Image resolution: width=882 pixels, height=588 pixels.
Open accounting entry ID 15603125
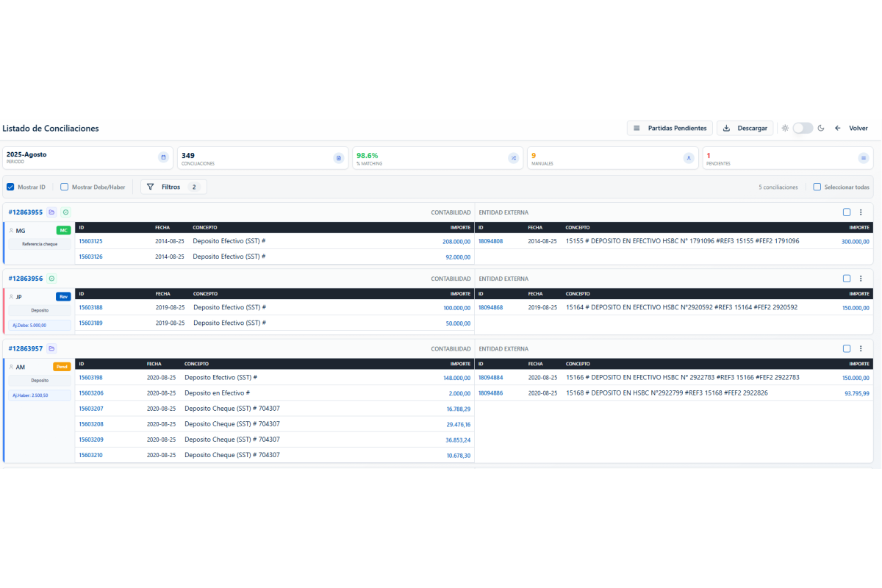[x=90, y=241]
